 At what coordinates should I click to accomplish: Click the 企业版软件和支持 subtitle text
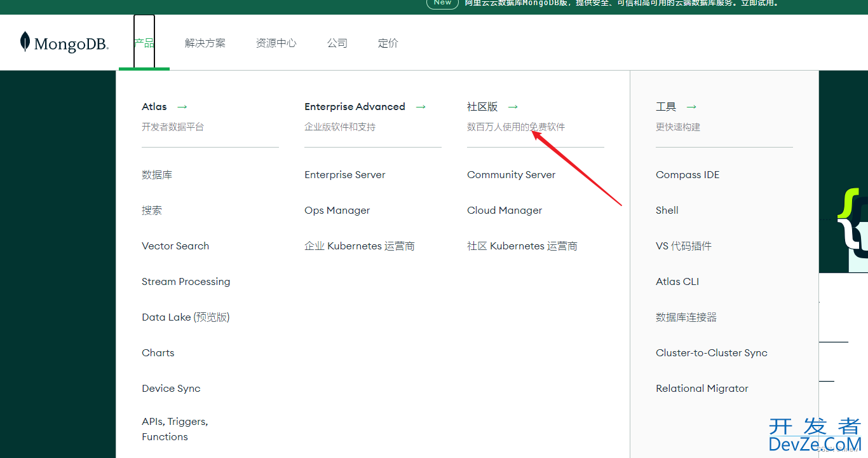(340, 127)
